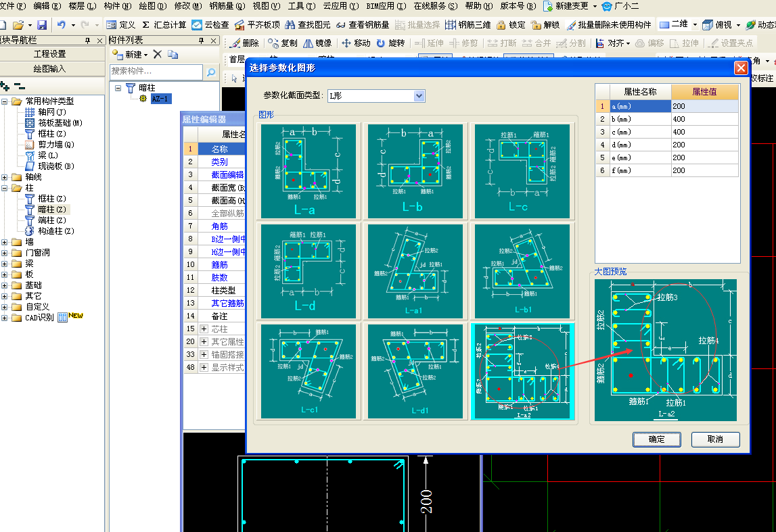This screenshot has height=532, width=776.
Task: Click the 广小二 assistant button
Action: coord(620,6)
